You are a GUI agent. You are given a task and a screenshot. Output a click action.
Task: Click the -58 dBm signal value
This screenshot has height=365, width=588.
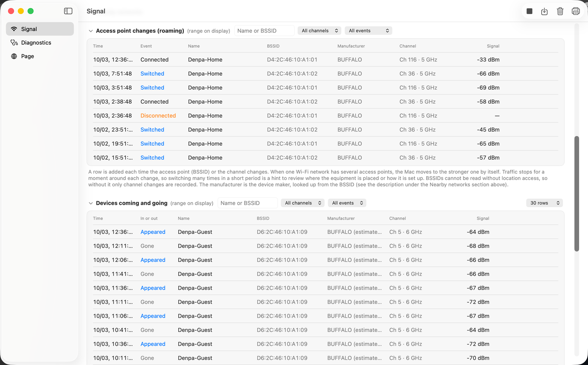click(488, 101)
